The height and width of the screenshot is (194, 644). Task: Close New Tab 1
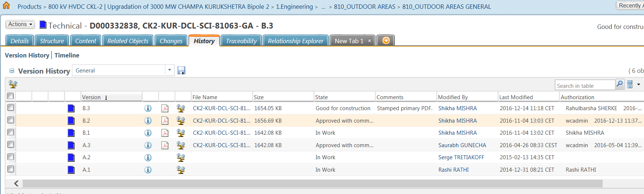tap(370, 41)
